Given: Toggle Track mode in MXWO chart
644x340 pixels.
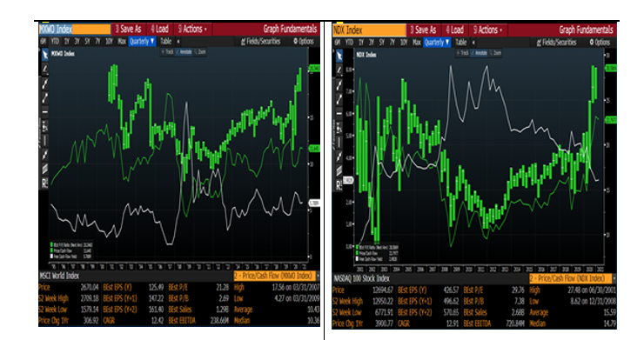Looking at the screenshot, I should click(168, 52).
